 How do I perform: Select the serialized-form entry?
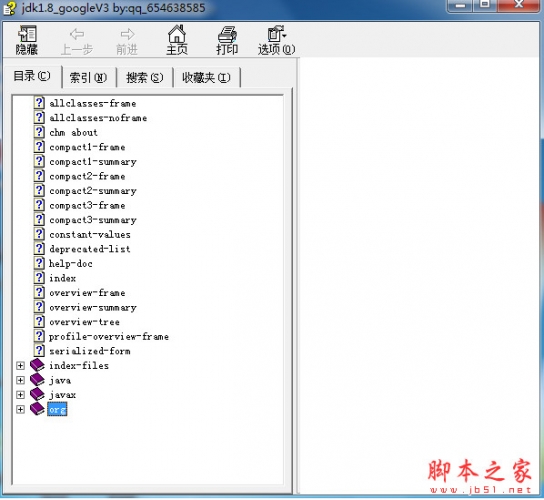tap(90, 351)
